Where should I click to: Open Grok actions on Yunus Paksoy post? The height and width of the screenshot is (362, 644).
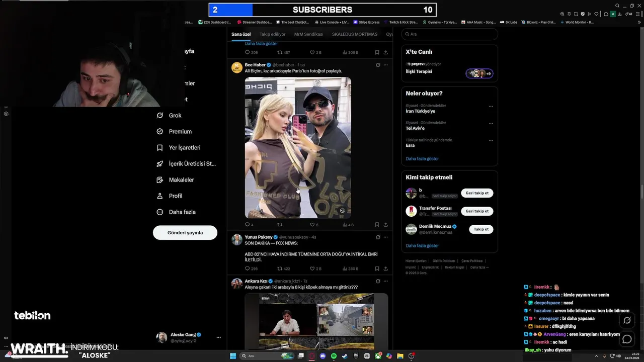(378, 237)
